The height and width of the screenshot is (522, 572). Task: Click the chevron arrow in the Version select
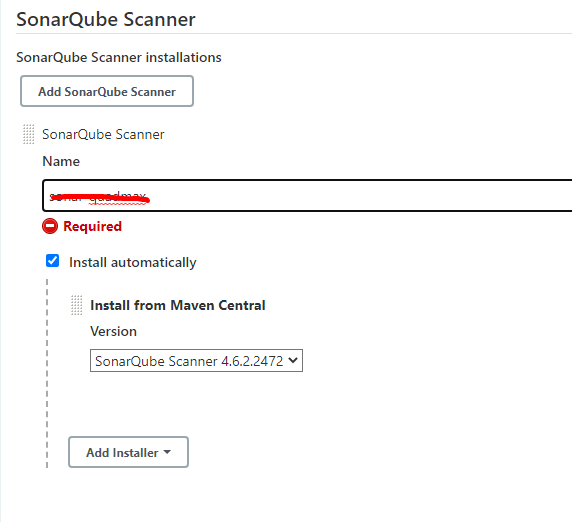293,360
